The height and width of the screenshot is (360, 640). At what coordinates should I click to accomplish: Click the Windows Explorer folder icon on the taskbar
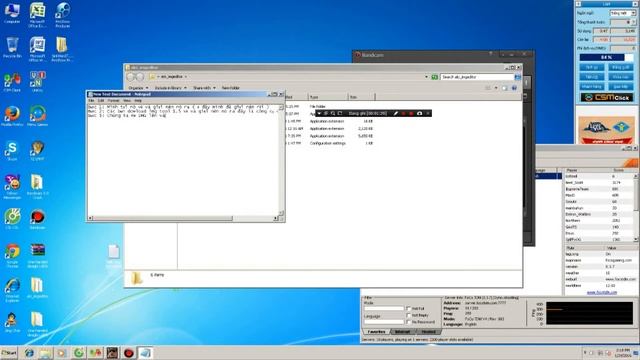(45, 353)
